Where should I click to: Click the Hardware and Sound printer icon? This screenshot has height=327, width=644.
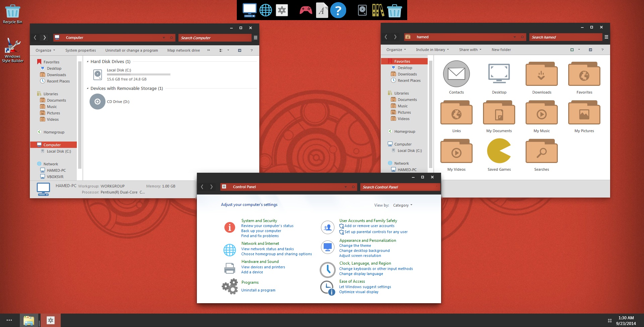(229, 268)
